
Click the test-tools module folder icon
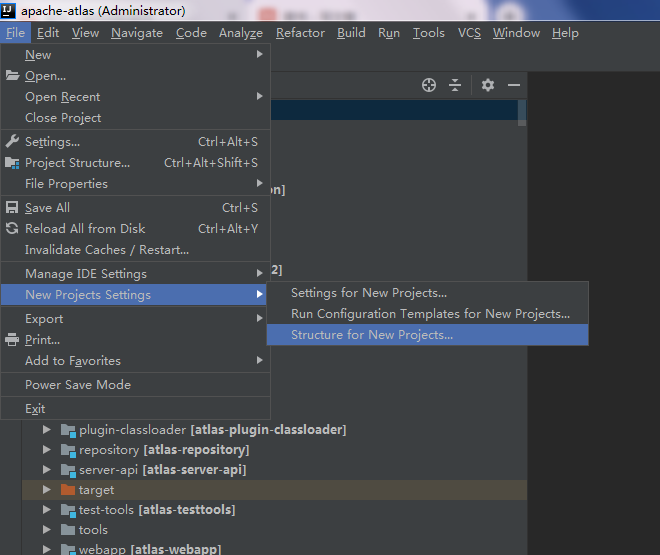[x=68, y=510]
